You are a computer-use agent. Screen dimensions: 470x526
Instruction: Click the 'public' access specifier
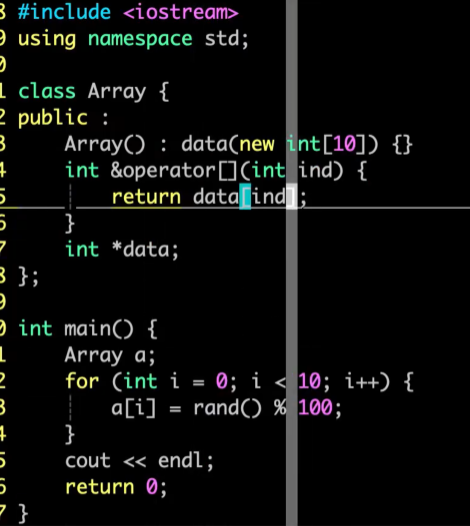(x=53, y=118)
